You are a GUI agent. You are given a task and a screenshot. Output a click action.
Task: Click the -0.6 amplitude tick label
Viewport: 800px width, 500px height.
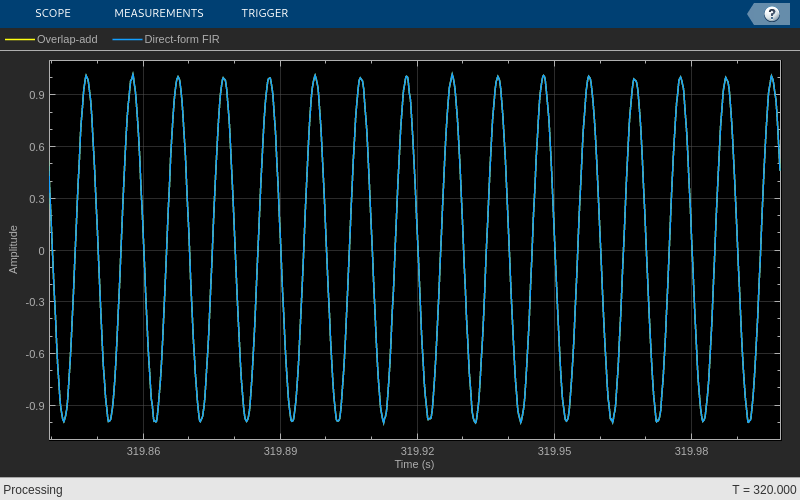pos(35,354)
